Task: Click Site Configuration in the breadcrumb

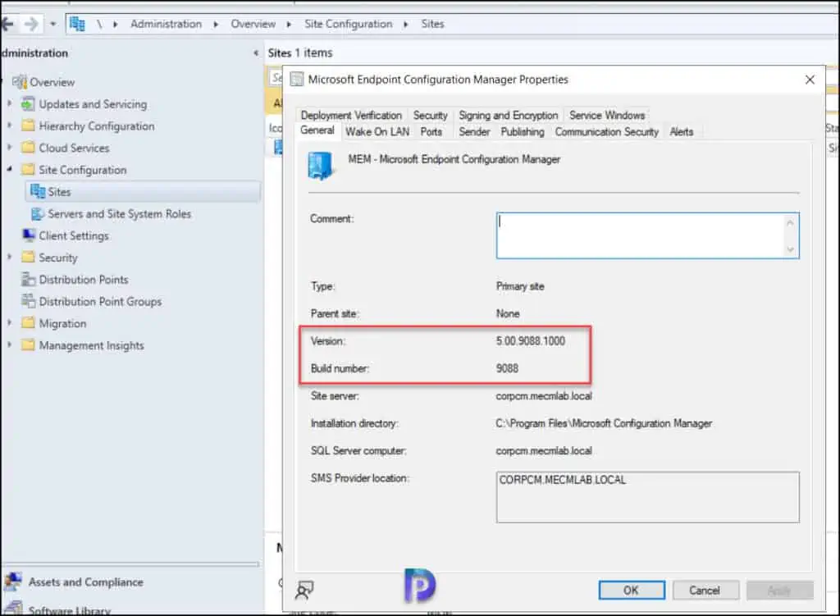Action: (x=348, y=24)
